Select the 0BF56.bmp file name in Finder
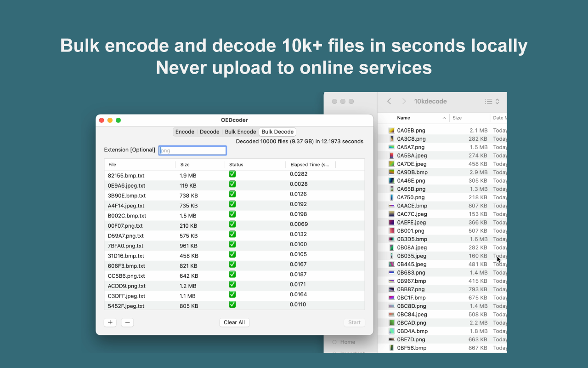Screen dimensions: 588x368 (x=412, y=348)
